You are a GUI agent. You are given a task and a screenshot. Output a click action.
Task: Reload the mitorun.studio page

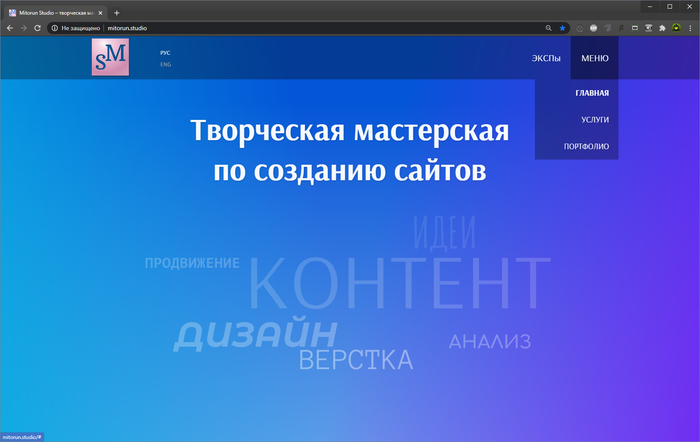(x=38, y=28)
